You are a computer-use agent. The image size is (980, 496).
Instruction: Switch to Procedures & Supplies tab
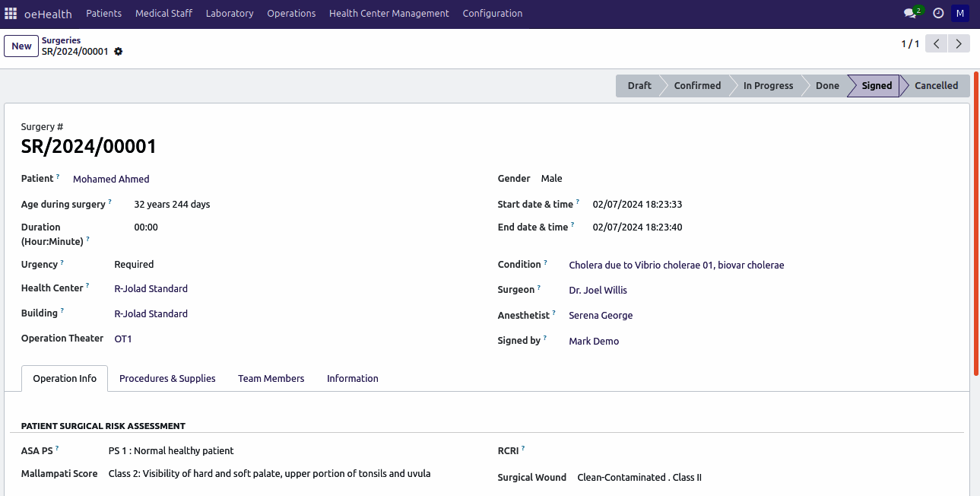point(167,379)
